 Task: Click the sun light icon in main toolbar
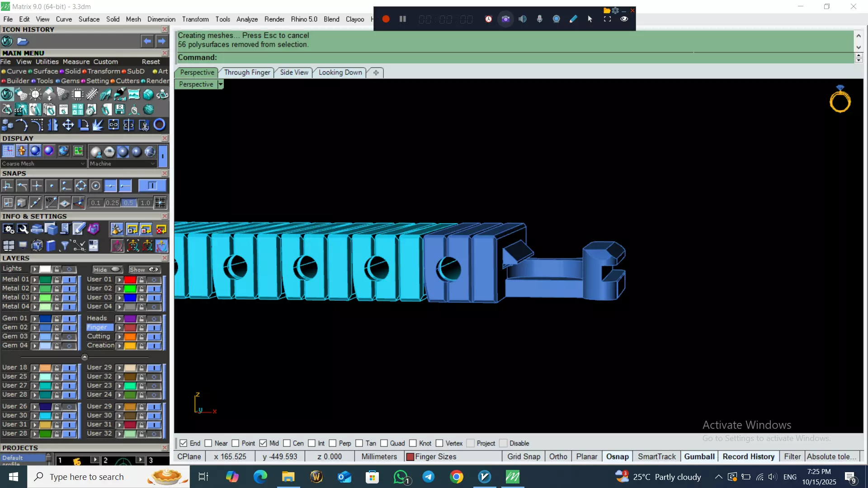[35, 94]
